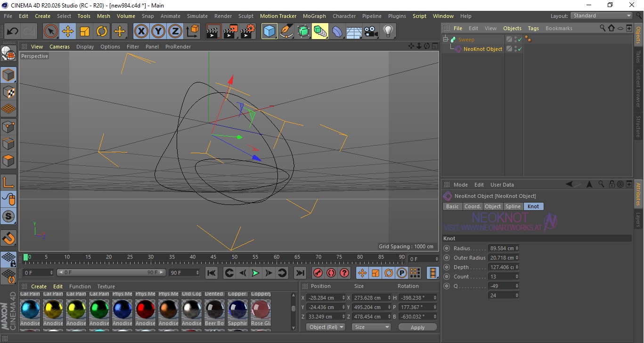644x343 pixels.
Task: Open the Motion Tracker menu
Action: pos(278,16)
